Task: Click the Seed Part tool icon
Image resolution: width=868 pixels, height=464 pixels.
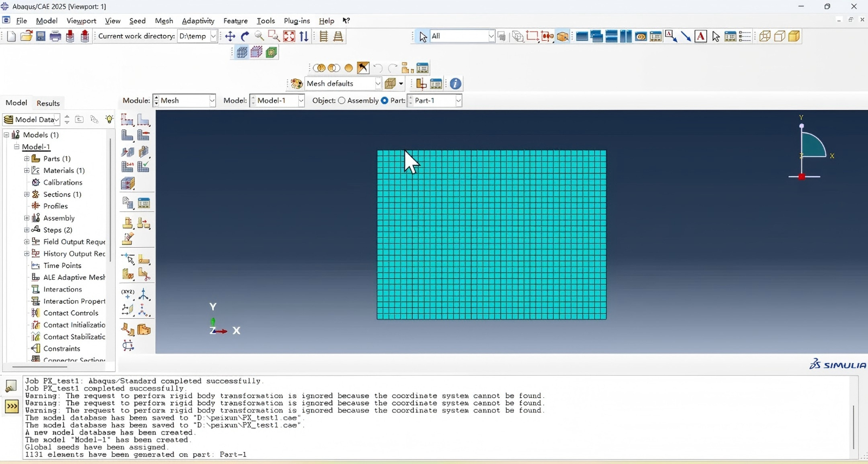Action: point(127,120)
